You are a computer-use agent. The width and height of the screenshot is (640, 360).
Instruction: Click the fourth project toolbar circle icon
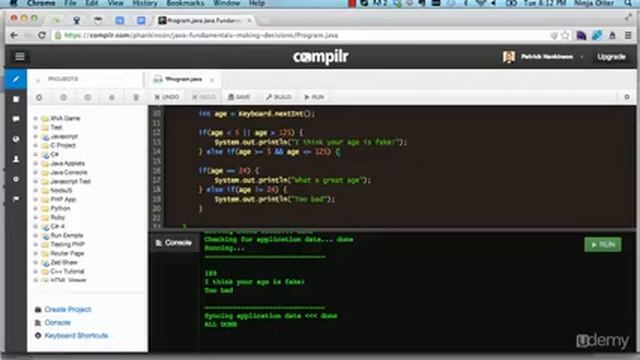click(x=112, y=98)
